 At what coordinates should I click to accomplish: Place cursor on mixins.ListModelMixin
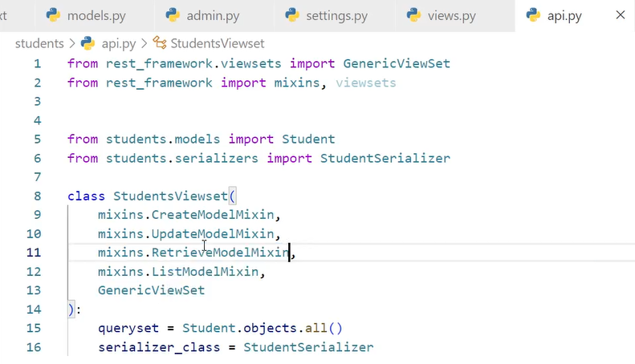pos(178,272)
